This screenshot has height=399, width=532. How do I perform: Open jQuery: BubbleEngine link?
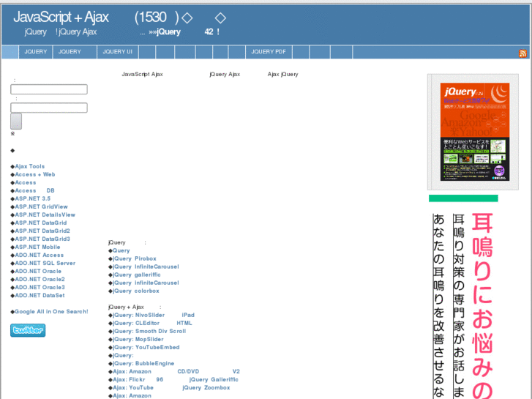click(143, 364)
